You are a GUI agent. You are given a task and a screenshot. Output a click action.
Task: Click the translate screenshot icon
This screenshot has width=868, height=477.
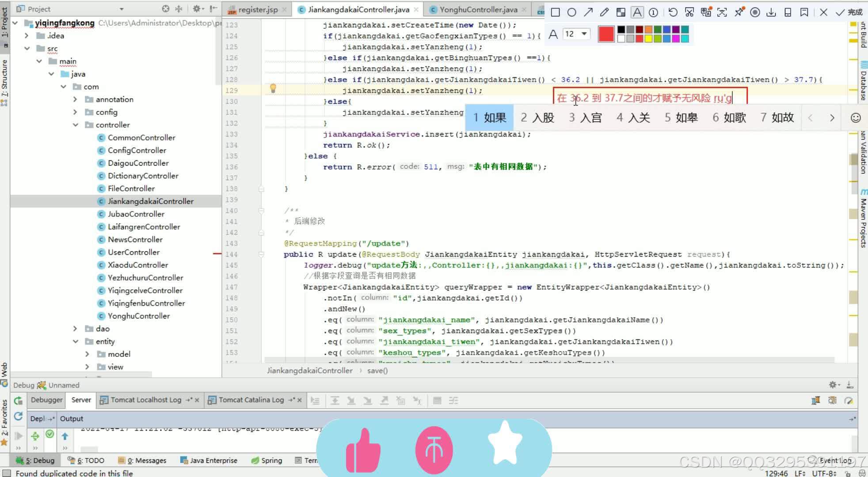point(706,12)
